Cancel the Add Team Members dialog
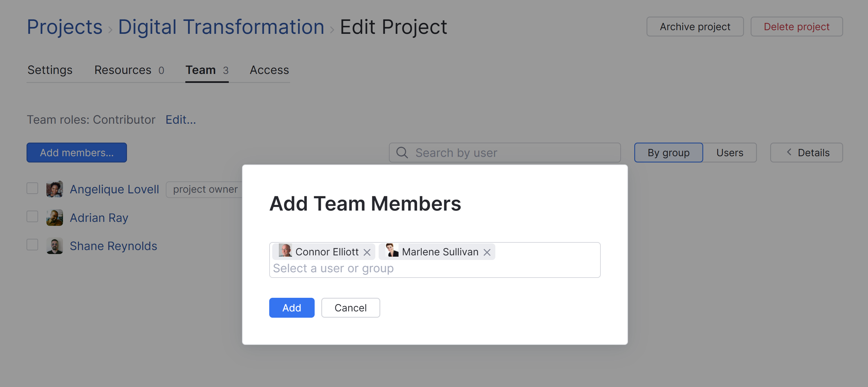Screen dimensions: 868x387 click(350, 307)
